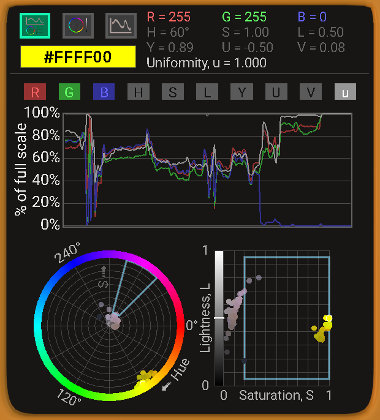The width and height of the screenshot is (380, 420).
Task: Click the Saturation, S axis label
Action: pos(276,396)
